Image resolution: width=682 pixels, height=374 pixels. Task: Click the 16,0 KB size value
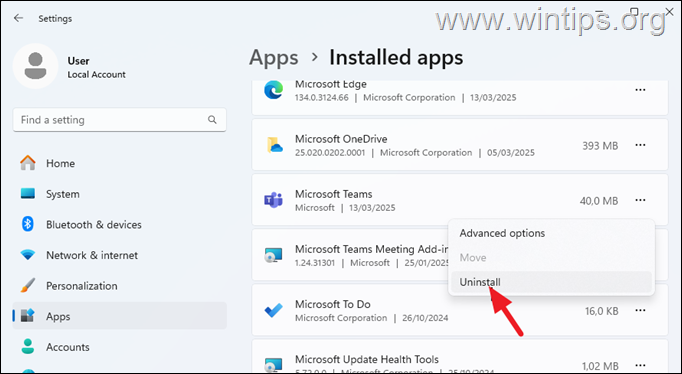click(x=602, y=311)
